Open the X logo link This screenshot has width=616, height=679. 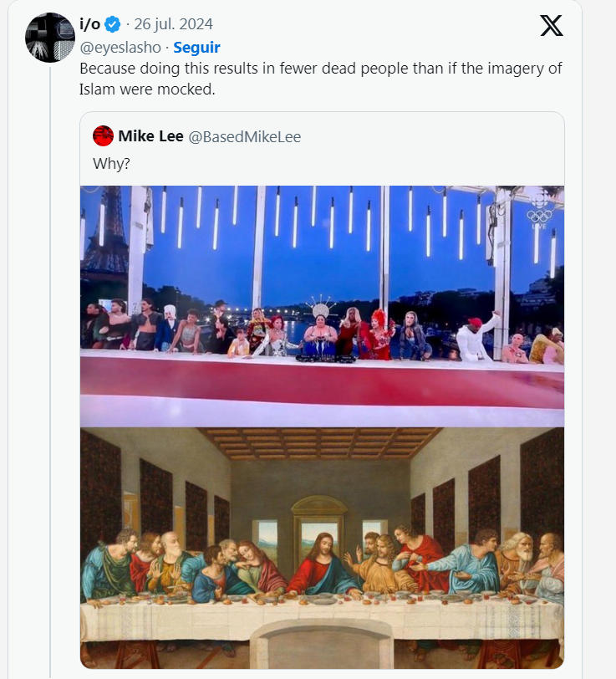552,26
